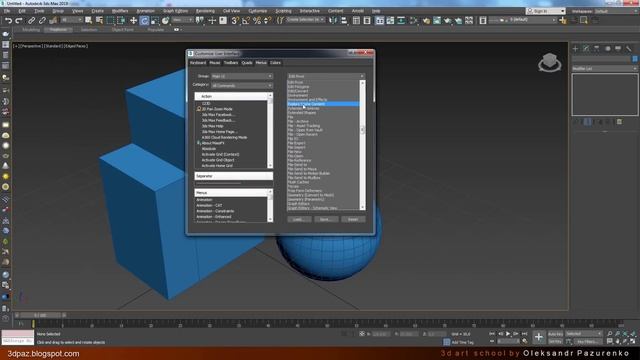Open the Display panel icon
The width and height of the screenshot is (640, 360).
pos(618,49)
